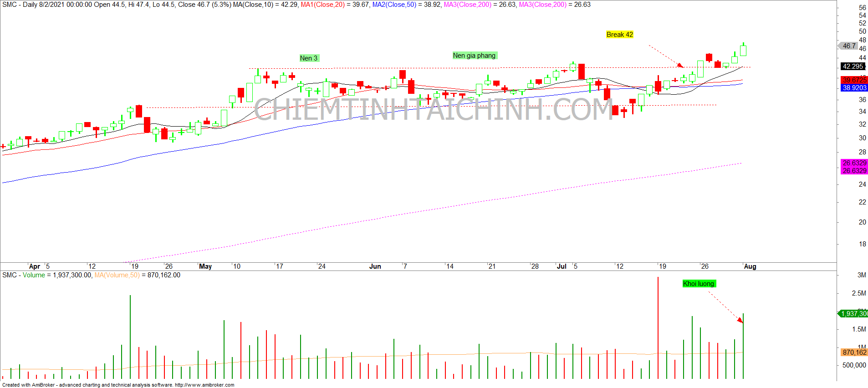Click the "May" month label on date axis
The image size is (868, 388).
pyautogui.click(x=205, y=266)
